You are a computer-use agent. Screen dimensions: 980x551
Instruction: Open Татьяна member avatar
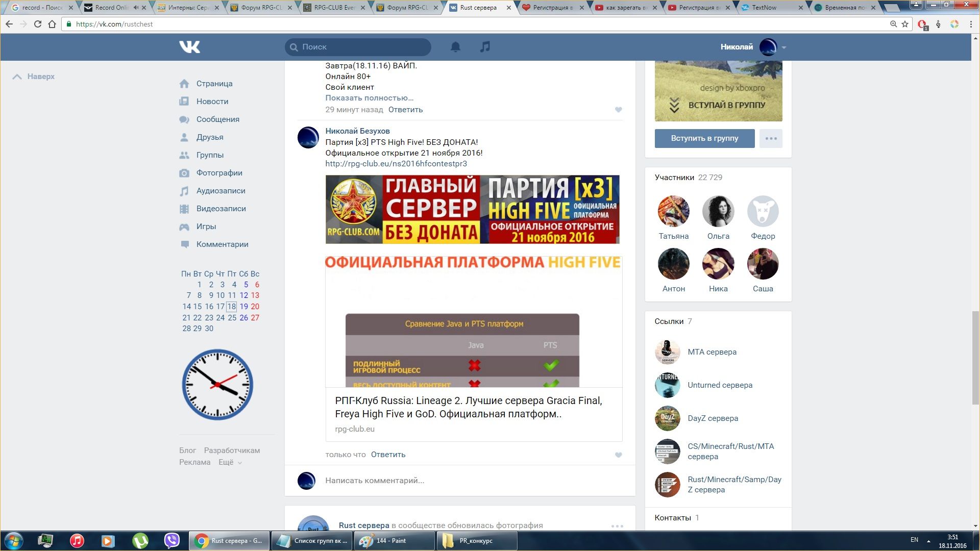[673, 211]
